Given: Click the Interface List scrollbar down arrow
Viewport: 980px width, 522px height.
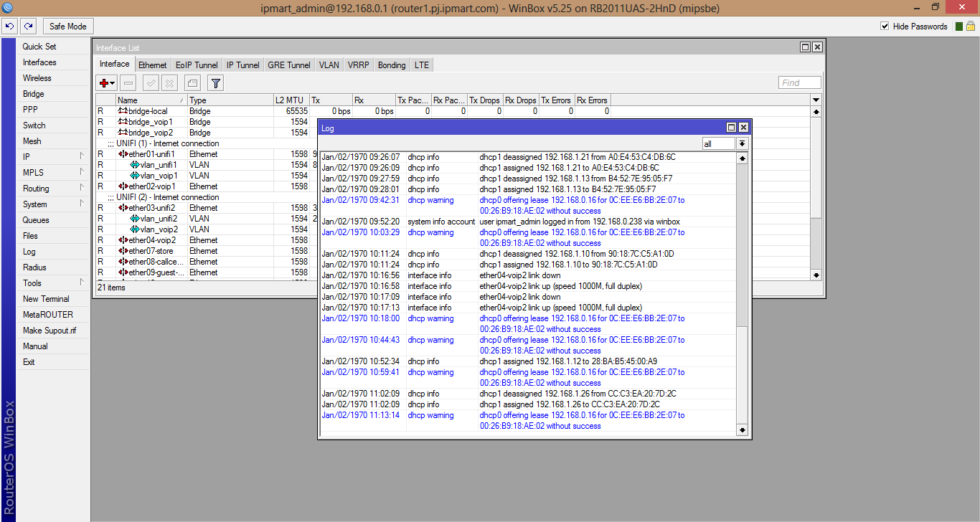Looking at the screenshot, I should 816,275.
